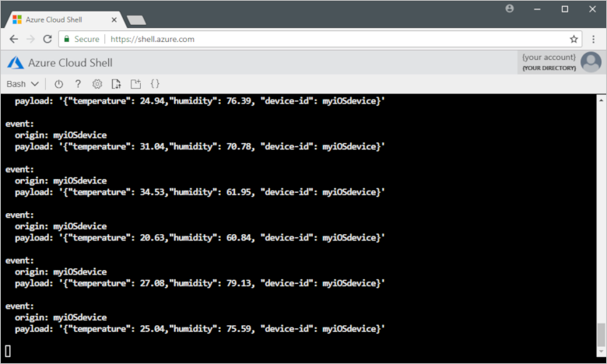This screenshot has width=607, height=364.
Task: Reload the shell.azure.com page
Action: pyautogui.click(x=47, y=39)
